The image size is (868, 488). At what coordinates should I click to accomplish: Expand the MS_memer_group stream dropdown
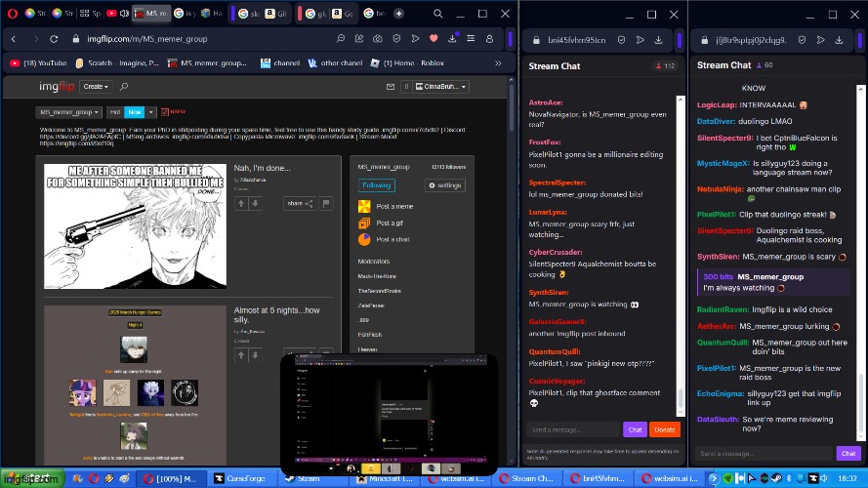pyautogui.click(x=69, y=112)
